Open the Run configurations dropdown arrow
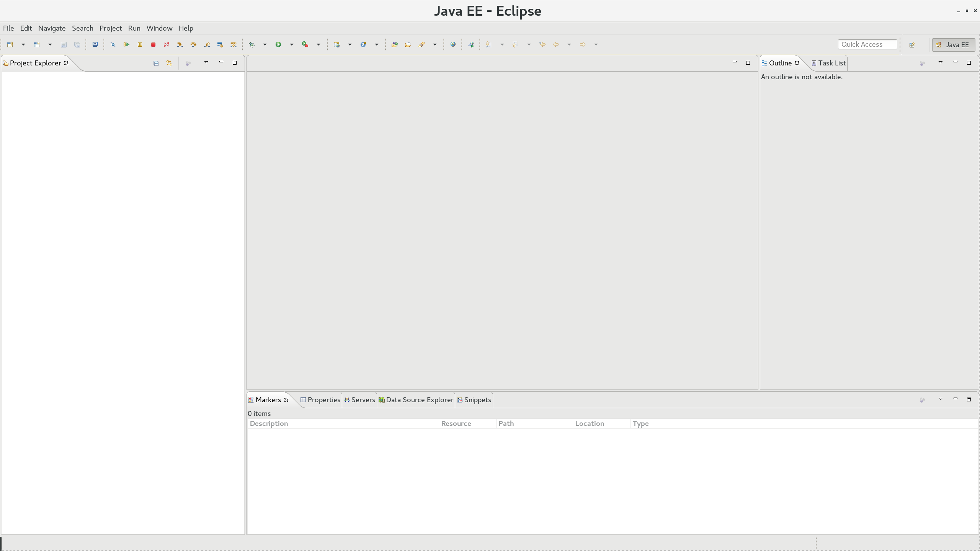 pyautogui.click(x=291, y=44)
